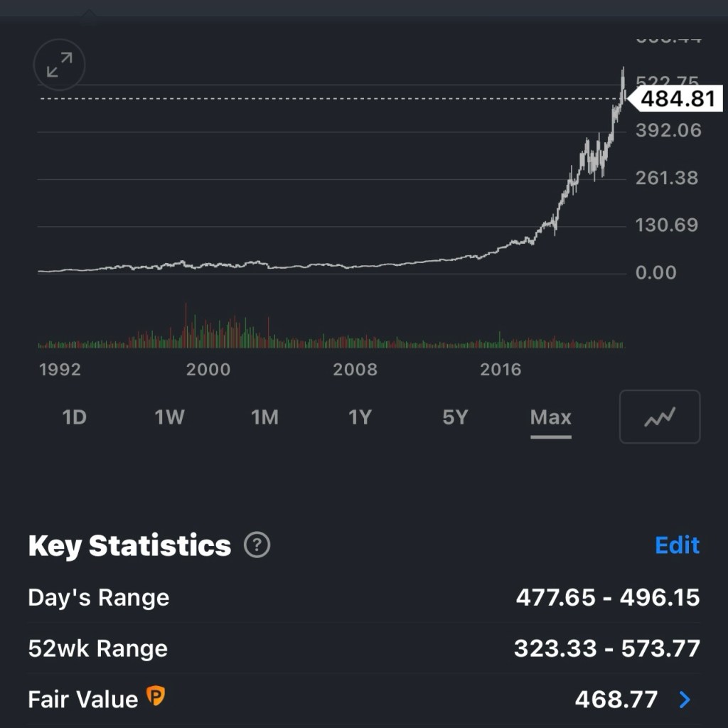Viewport: 728px width, 728px height.
Task: Click the 1992 label on the time axis
Action: (60, 370)
